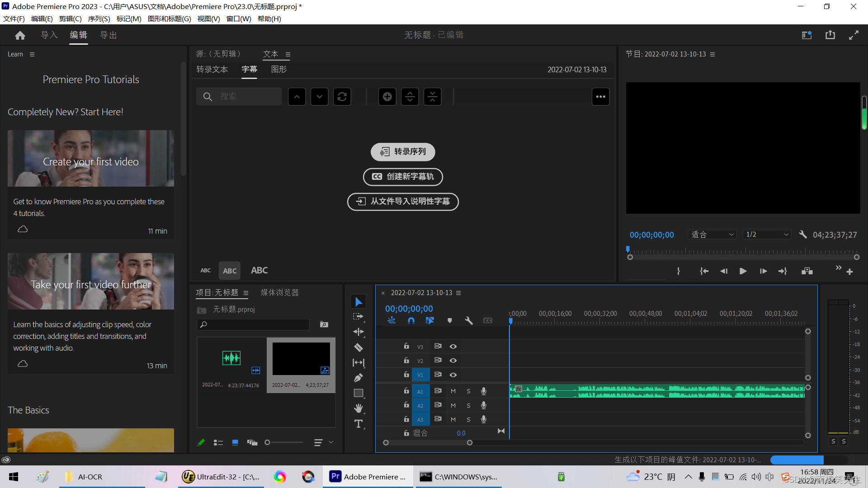Click the new bin folder icon in project

coord(324,324)
